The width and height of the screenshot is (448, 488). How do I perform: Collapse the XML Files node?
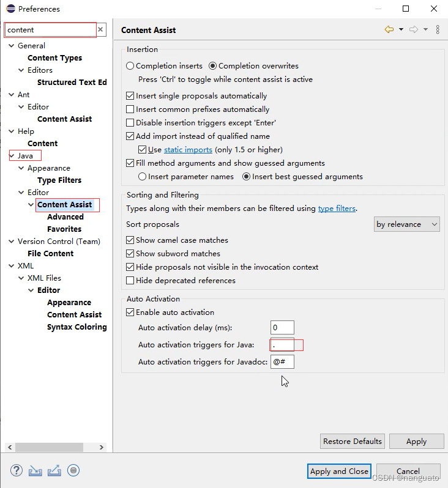[x=21, y=278]
